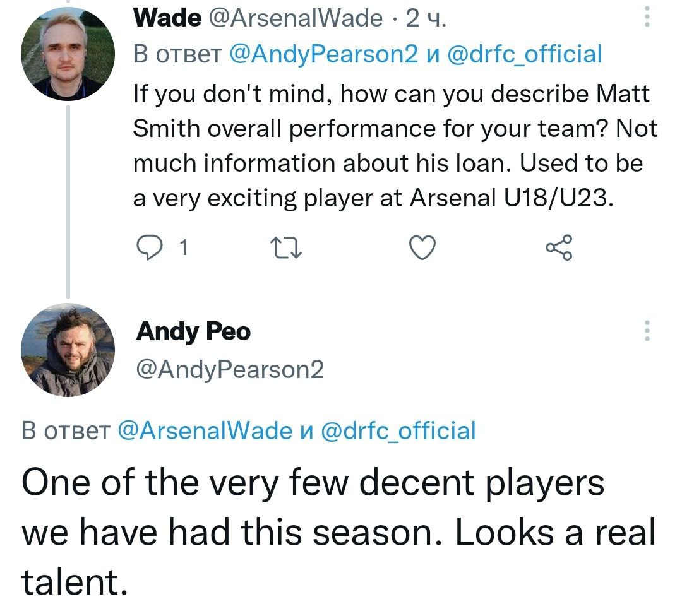Share Wade's tweet using share icon
Image resolution: width=682 pixels, height=616 pixels.
click(558, 248)
